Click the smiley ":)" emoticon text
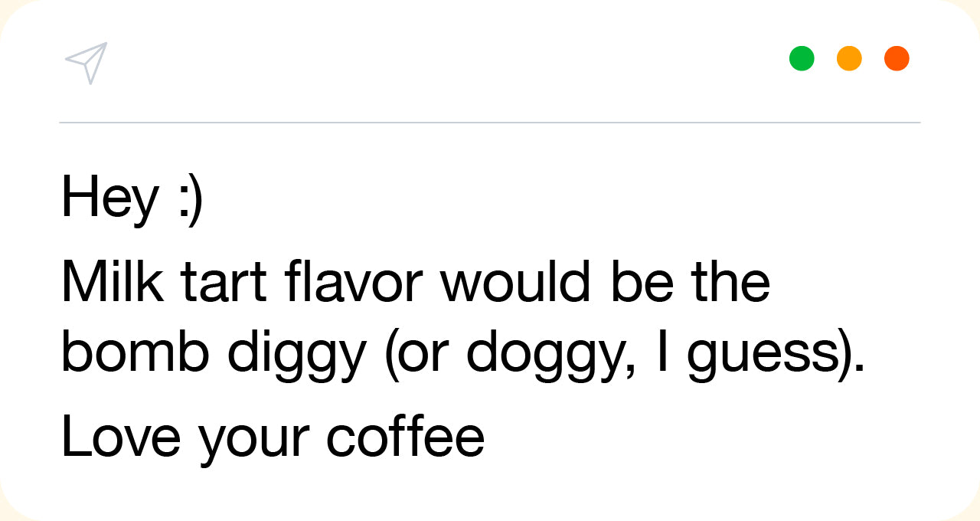Viewport: 980px width, 521px height. (x=189, y=198)
